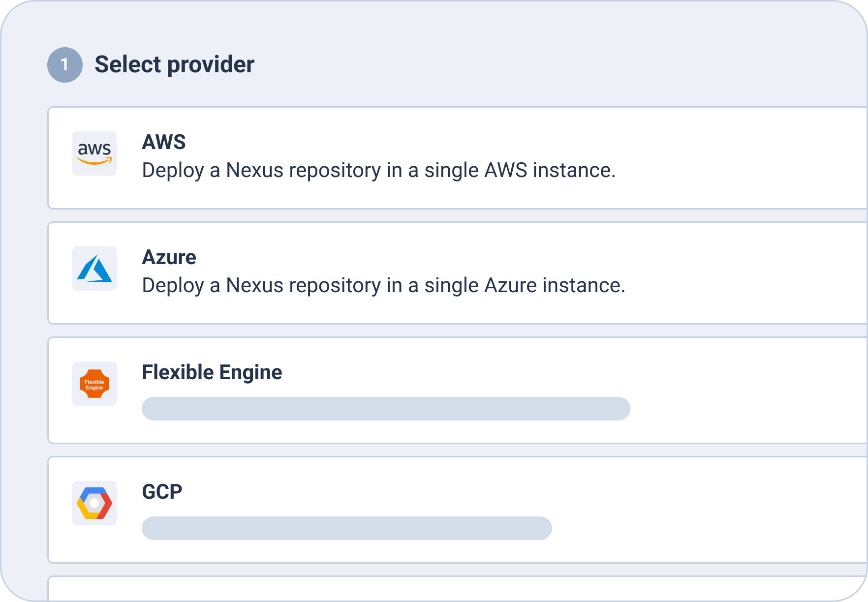Click the AWS provider logo icon

pyautogui.click(x=94, y=153)
